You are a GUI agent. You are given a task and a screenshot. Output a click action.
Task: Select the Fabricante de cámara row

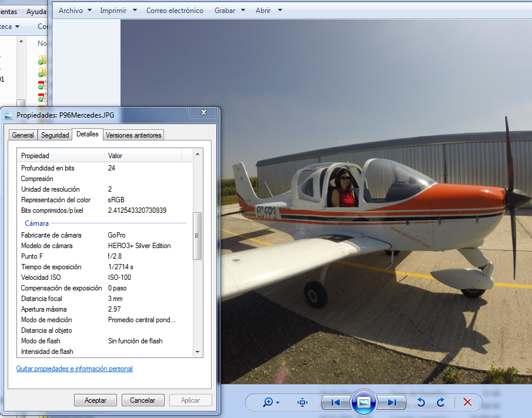[105, 235]
